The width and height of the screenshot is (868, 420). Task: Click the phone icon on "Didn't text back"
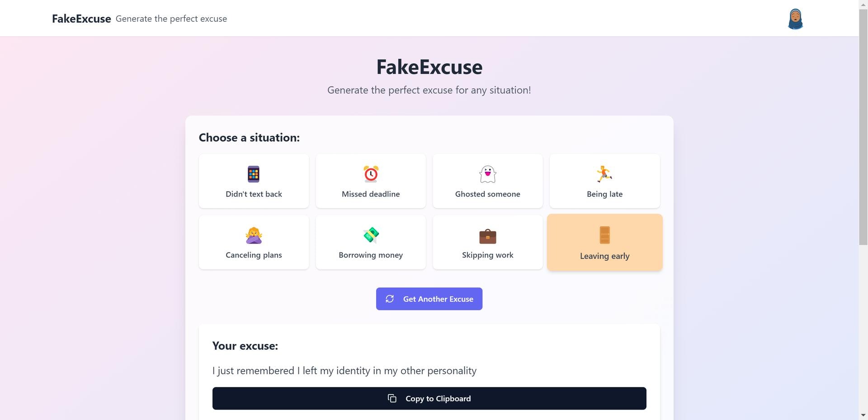253,174
